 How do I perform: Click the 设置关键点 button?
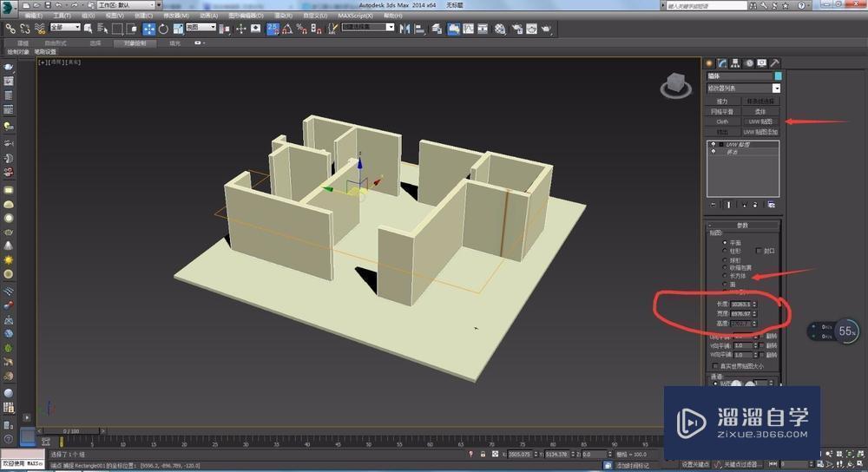pos(695,464)
